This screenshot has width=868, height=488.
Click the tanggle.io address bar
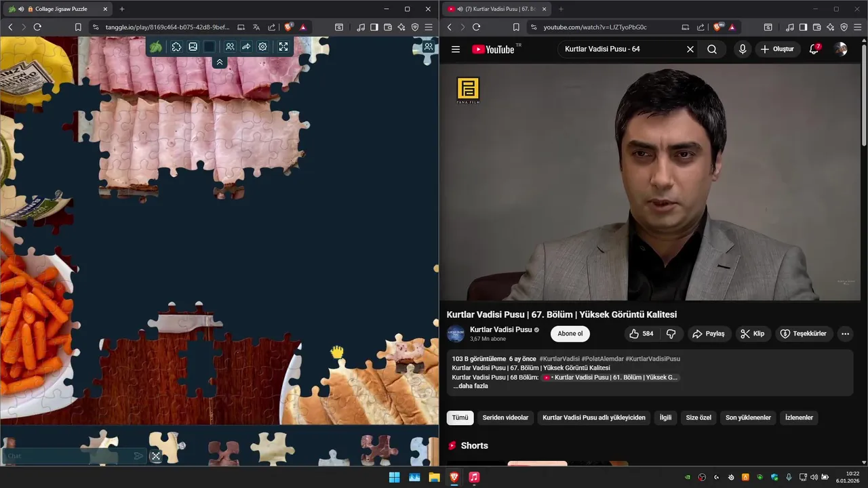coord(167,27)
